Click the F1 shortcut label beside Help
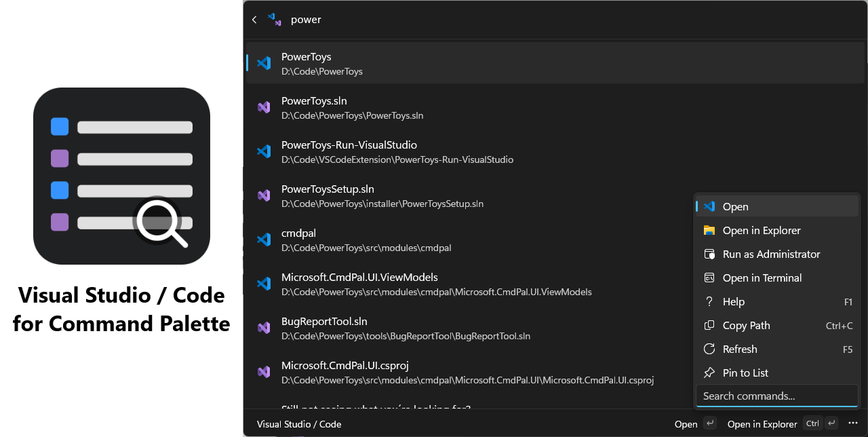This screenshot has height=437, width=868. pyautogui.click(x=848, y=302)
